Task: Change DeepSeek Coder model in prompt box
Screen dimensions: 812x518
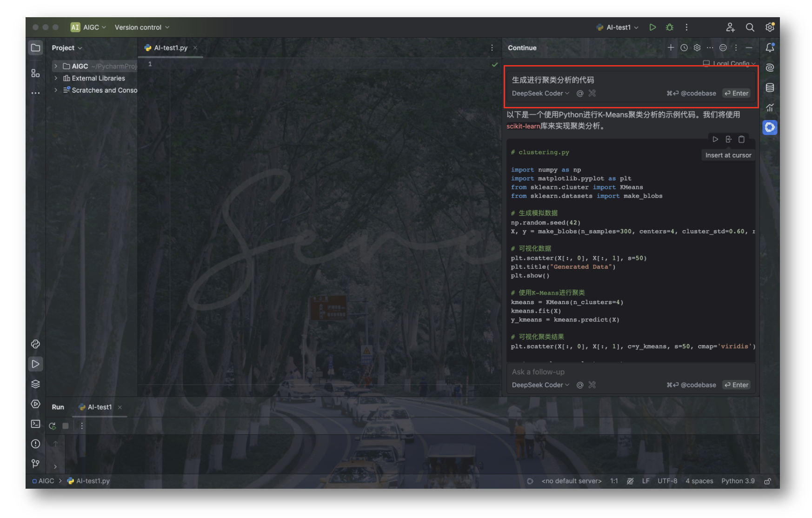Action: point(540,93)
